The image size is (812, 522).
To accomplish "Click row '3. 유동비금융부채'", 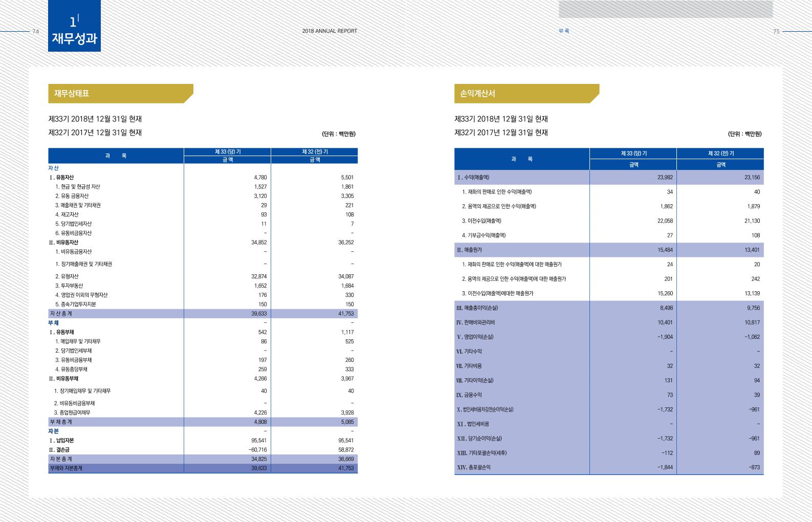I will coord(203,360).
